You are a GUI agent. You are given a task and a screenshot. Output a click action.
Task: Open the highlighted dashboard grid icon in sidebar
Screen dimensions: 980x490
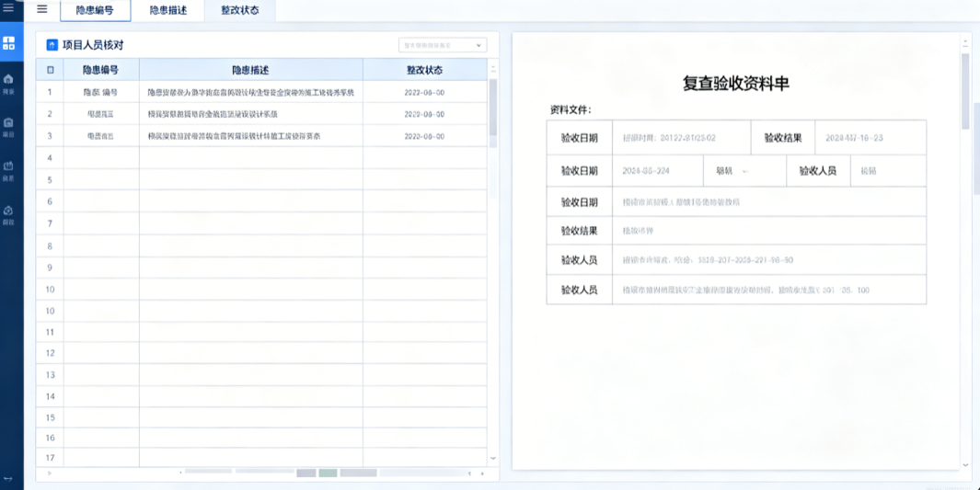pos(9,44)
